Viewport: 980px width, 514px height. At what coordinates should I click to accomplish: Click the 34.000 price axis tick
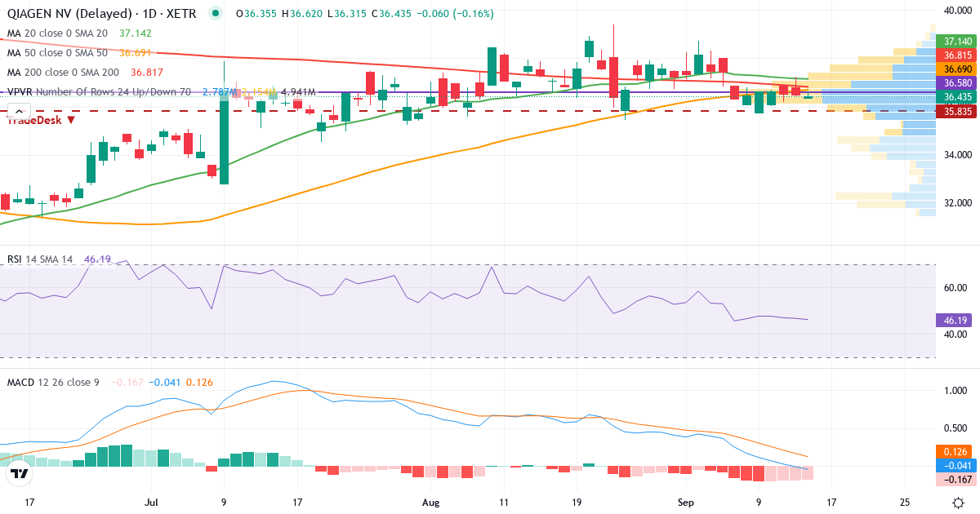(956, 155)
